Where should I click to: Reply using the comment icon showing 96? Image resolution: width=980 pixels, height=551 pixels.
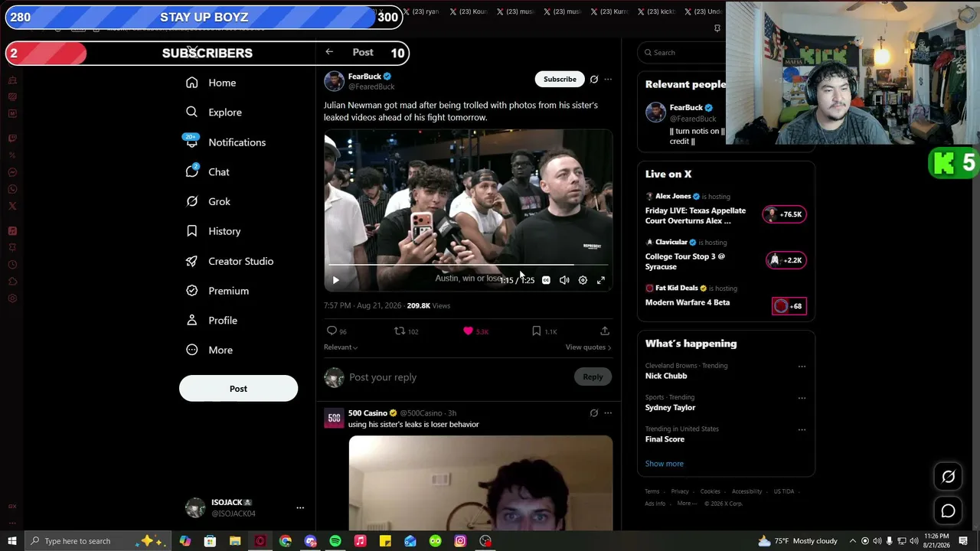(x=337, y=331)
